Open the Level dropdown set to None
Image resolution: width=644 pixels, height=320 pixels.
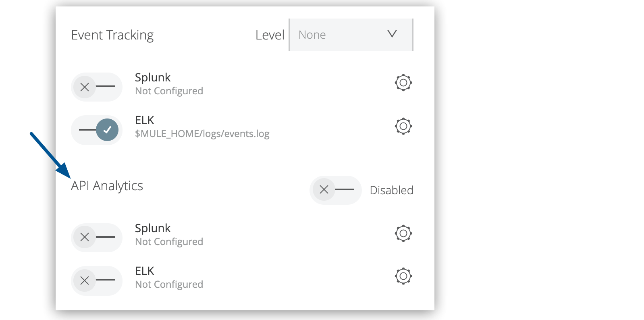(351, 35)
